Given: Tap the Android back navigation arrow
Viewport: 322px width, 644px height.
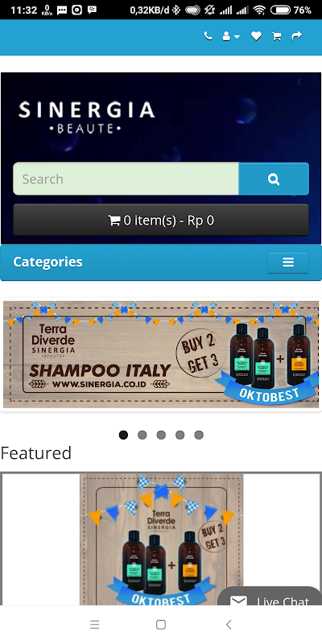Looking at the screenshot, I should click(x=229, y=625).
